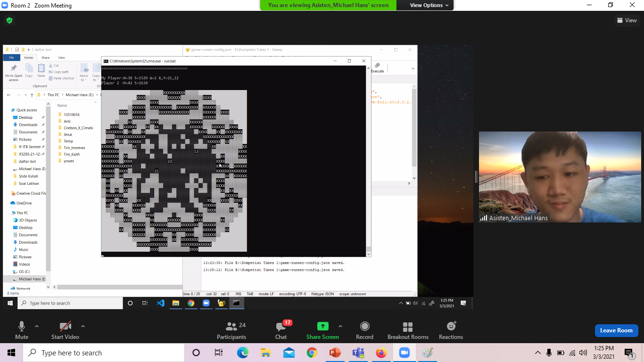Start Video in Zoom toolbar
The image size is (644, 362).
tap(65, 330)
